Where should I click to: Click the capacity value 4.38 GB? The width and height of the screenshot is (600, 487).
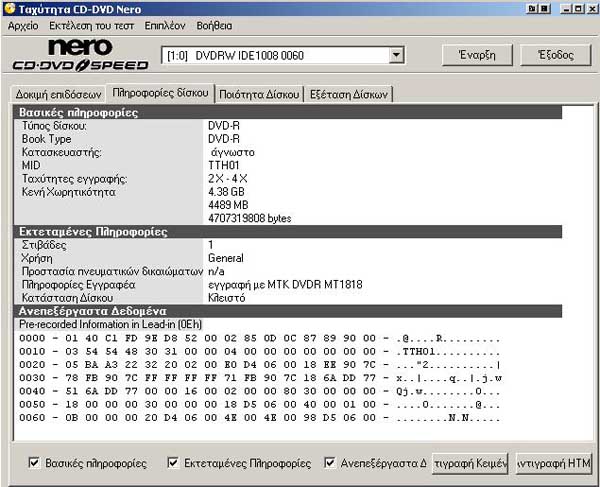click(226, 192)
